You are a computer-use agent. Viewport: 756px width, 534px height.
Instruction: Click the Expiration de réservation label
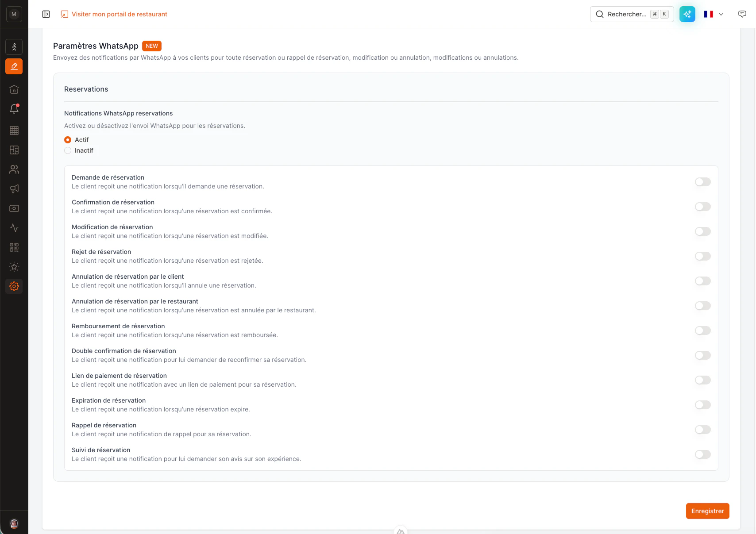(x=108, y=400)
